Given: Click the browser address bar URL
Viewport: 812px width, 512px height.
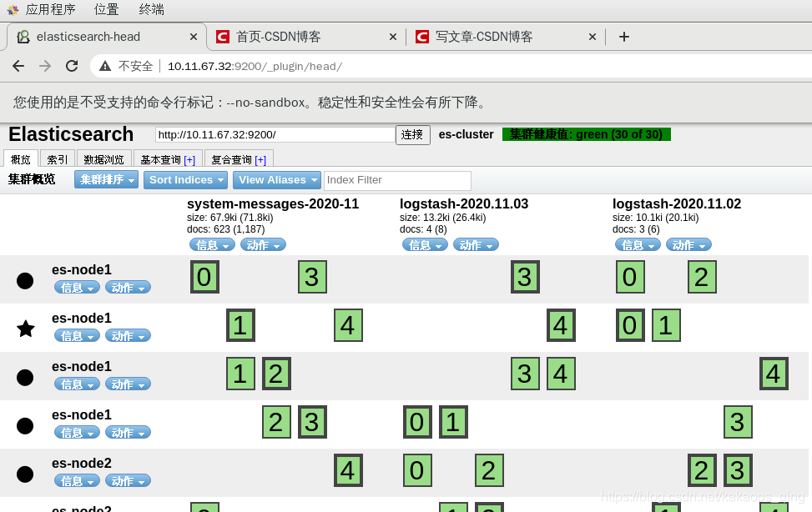Looking at the screenshot, I should [x=255, y=66].
